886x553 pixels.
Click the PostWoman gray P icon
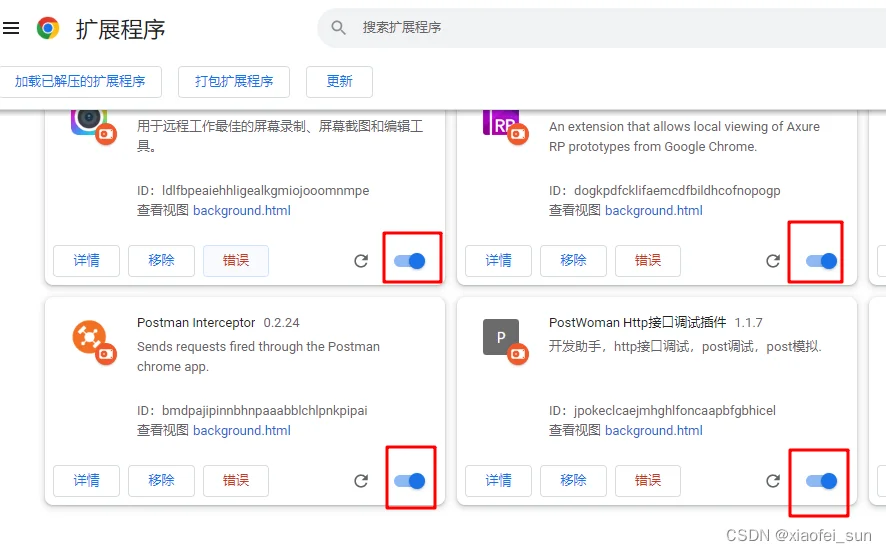tap(501, 337)
